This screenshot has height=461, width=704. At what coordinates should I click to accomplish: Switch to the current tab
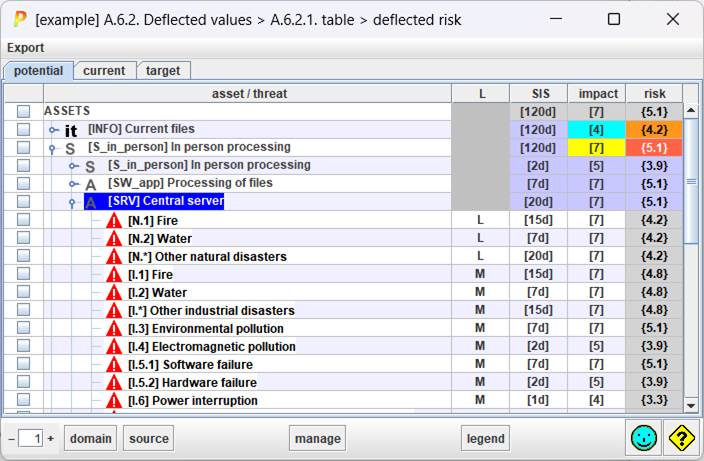click(x=104, y=71)
